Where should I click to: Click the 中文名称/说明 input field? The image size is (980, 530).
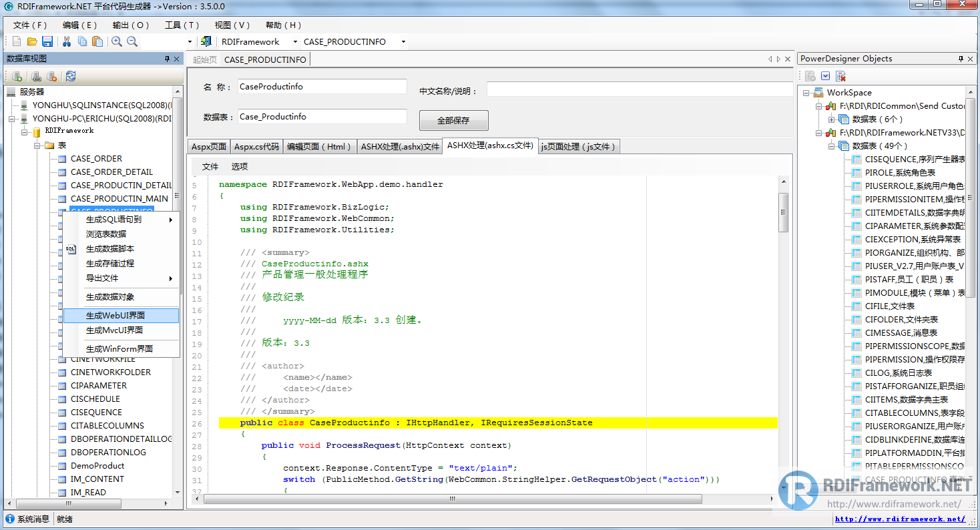639,90
